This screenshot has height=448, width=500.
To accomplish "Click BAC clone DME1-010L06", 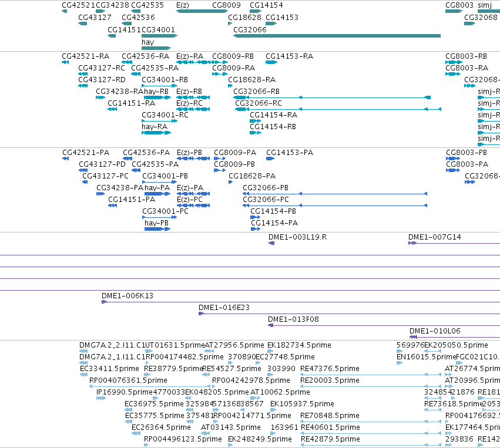I will pos(435,331).
